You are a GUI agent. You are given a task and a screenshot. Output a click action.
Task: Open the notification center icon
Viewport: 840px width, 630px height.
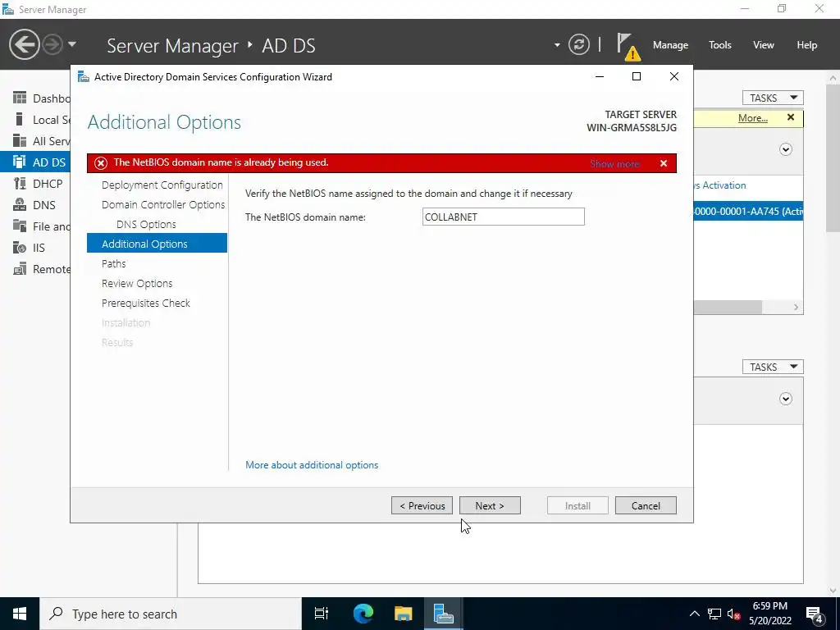click(815, 614)
